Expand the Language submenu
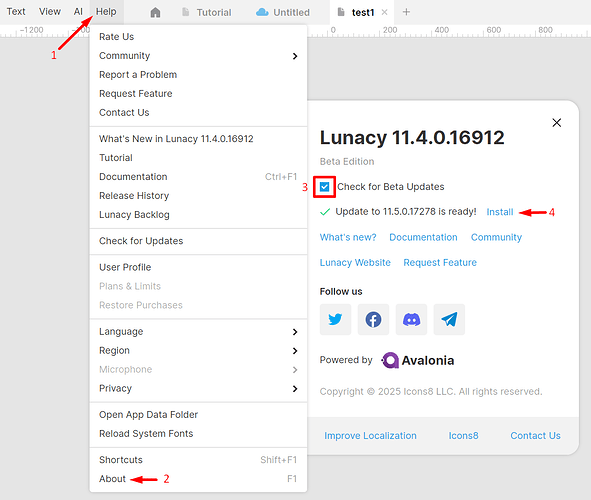The width and height of the screenshot is (591, 500). [x=198, y=332]
